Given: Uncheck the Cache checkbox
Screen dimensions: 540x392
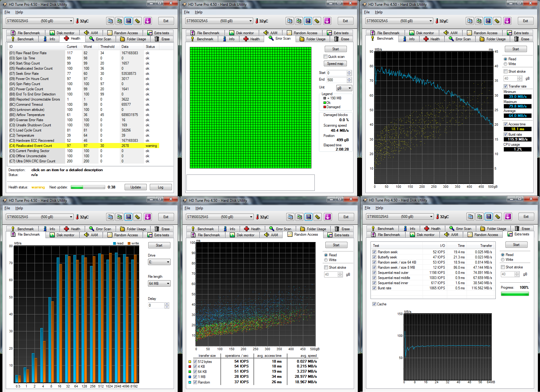Looking at the screenshot, I should 374,304.
